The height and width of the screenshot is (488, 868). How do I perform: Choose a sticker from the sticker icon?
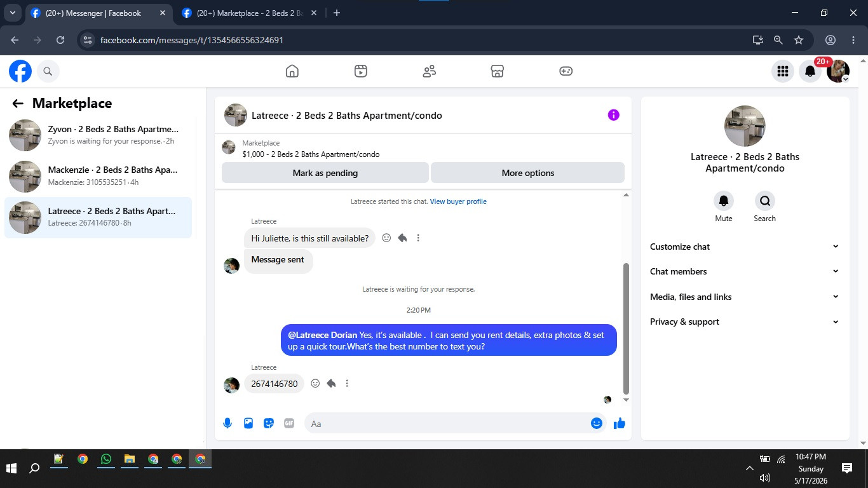click(x=269, y=423)
